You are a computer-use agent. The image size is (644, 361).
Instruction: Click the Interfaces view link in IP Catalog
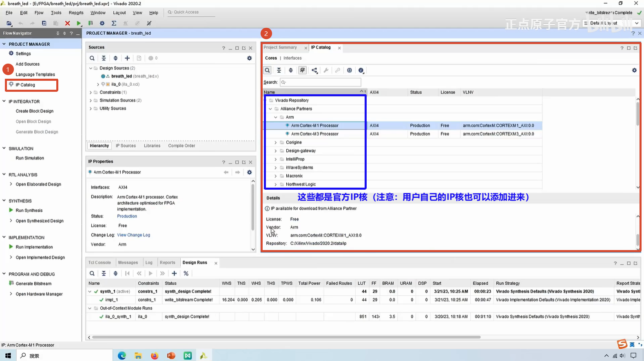point(292,58)
